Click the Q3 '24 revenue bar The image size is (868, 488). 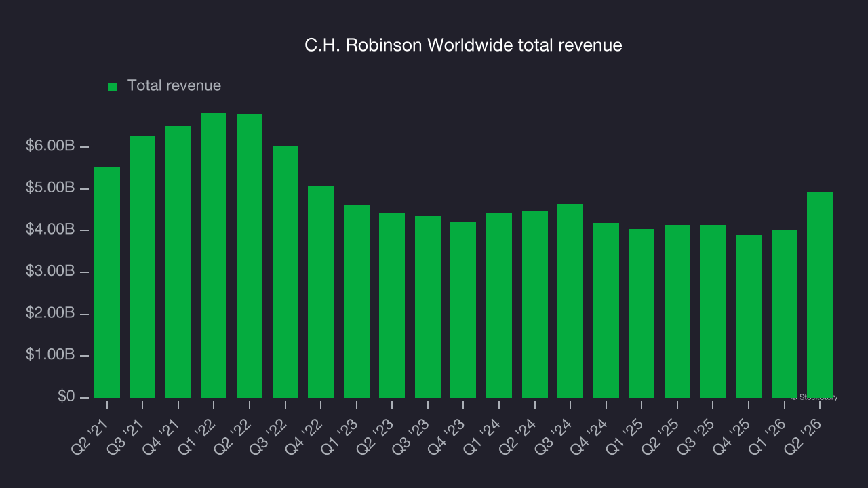(570, 301)
